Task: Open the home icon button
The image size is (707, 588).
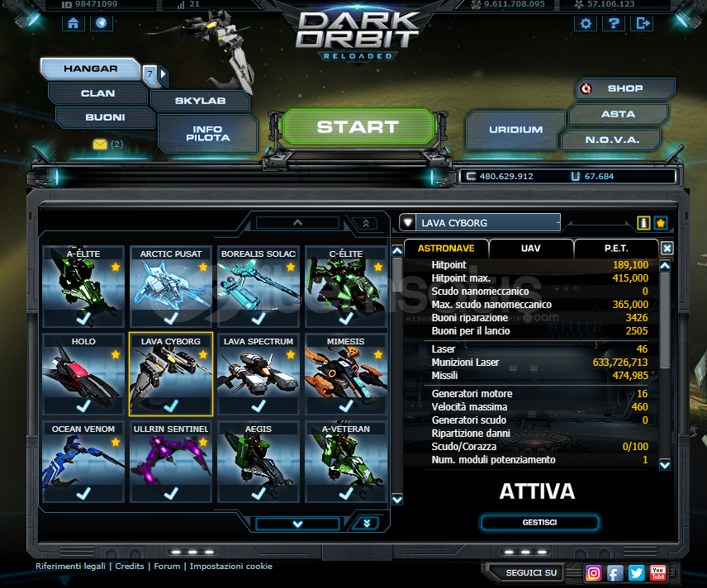Action: 73,23
